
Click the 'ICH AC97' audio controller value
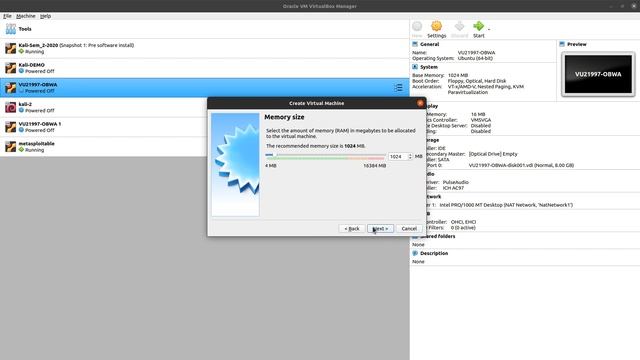click(x=453, y=188)
